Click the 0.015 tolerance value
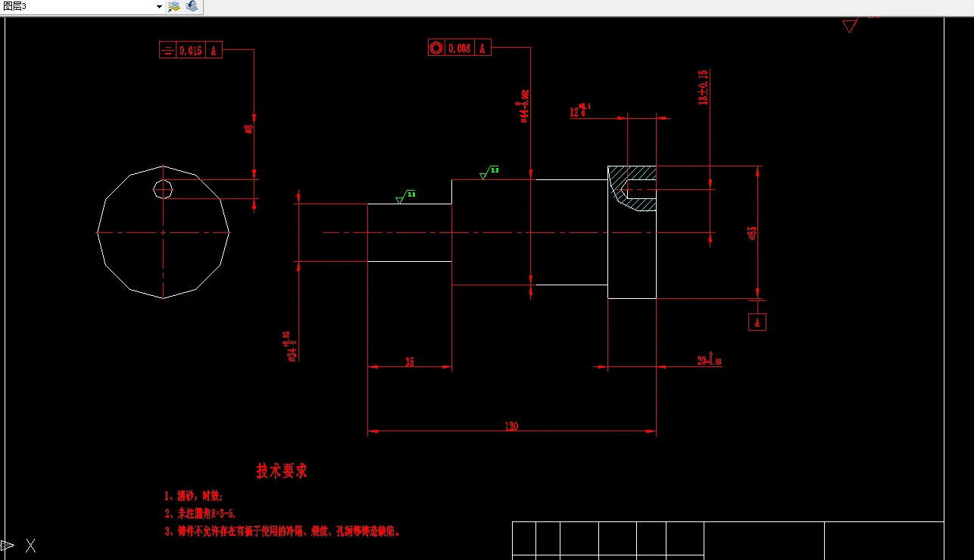The width and height of the screenshot is (974, 560). [191, 51]
